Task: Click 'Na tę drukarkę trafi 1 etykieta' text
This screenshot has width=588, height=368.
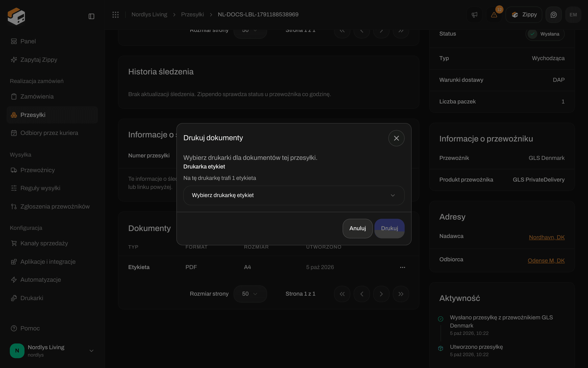Action: (x=220, y=178)
